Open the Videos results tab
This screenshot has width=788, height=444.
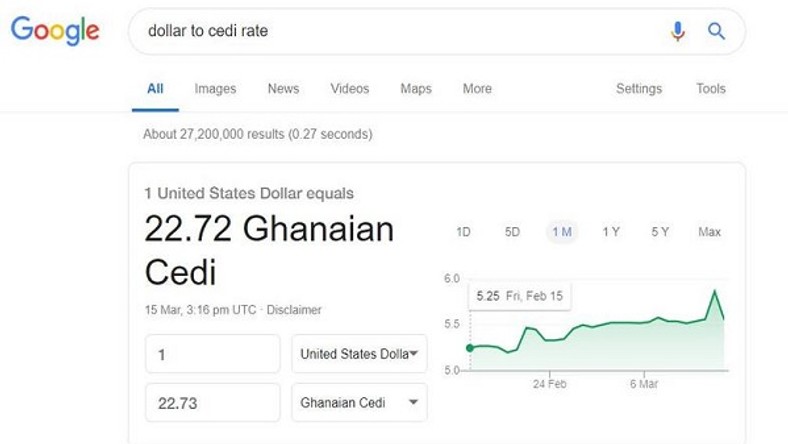(350, 88)
